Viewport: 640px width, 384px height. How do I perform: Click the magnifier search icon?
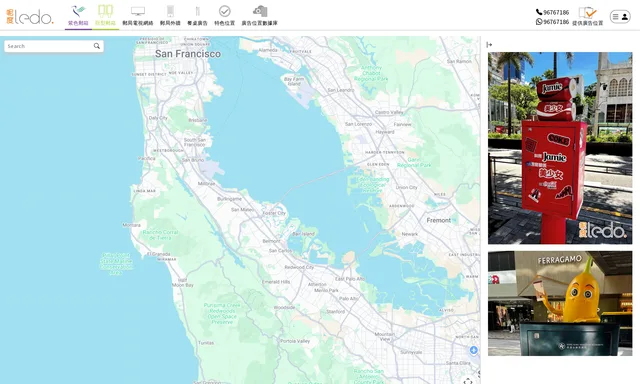click(x=97, y=46)
